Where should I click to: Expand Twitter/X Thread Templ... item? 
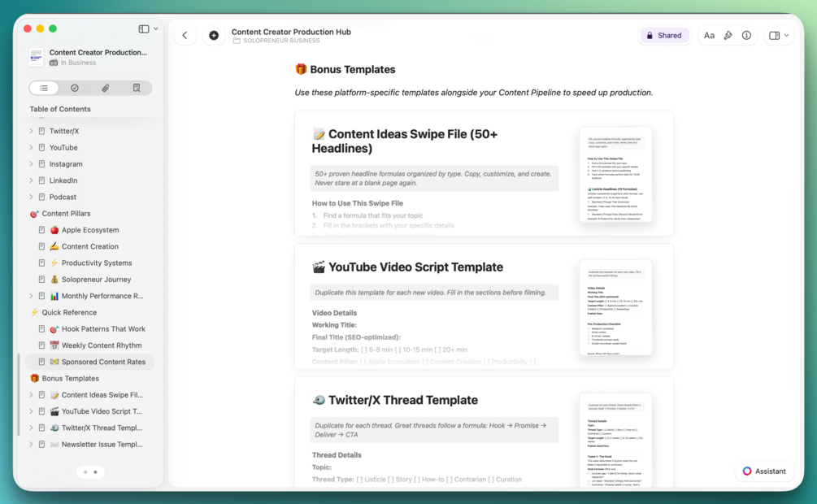[x=31, y=428]
